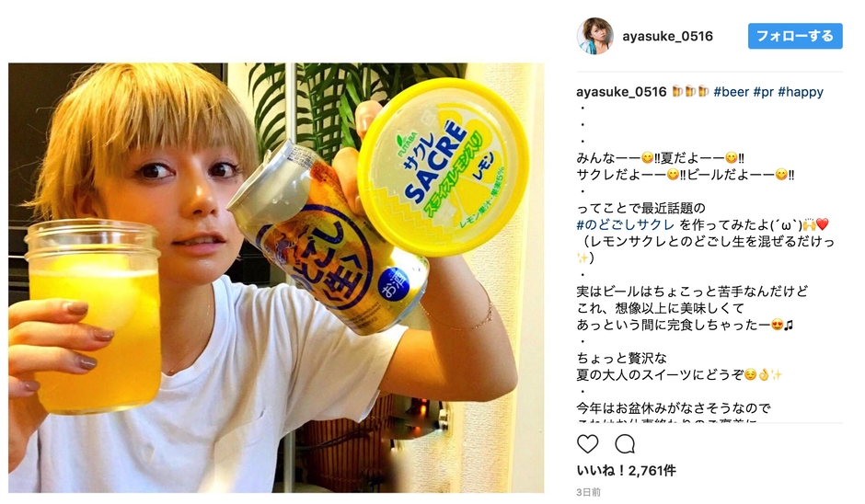Click the caption line starting with みんなーー
Image resolution: width=865 pixels, height=504 pixels.
[x=661, y=158]
